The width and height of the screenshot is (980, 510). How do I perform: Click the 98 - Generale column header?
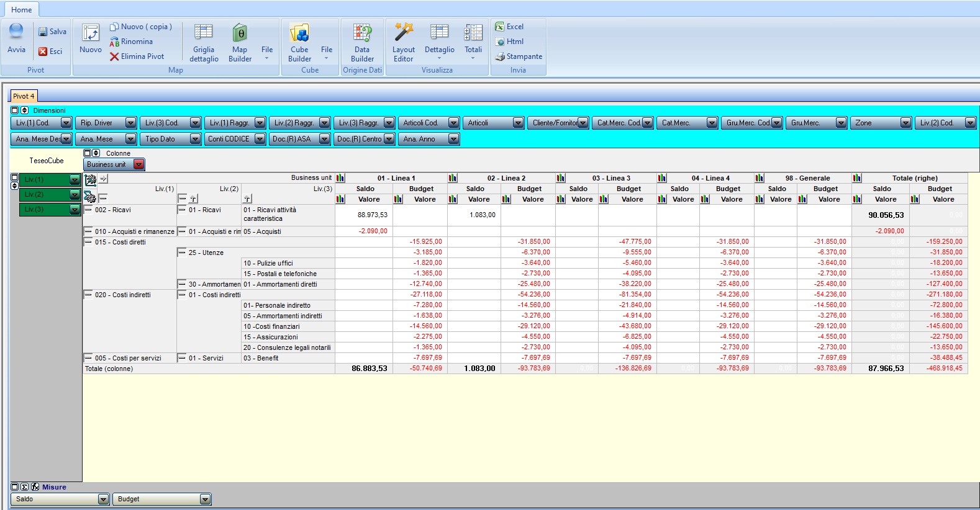pos(807,178)
